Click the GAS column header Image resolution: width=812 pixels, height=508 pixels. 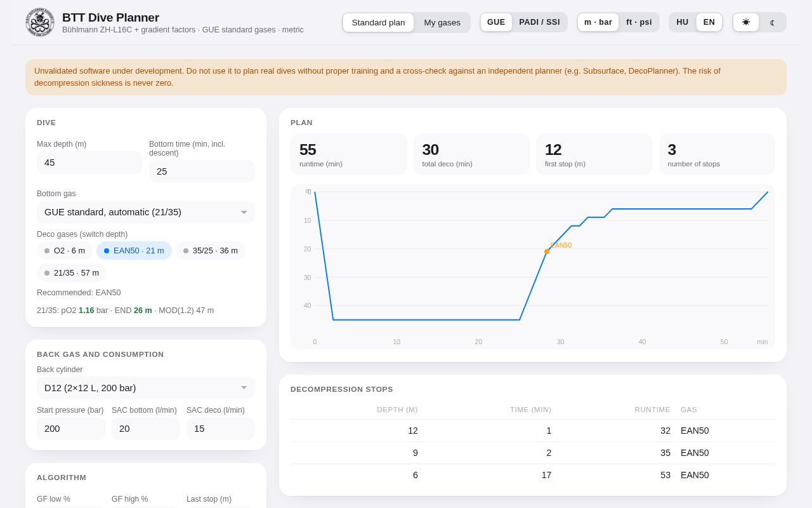tap(689, 410)
